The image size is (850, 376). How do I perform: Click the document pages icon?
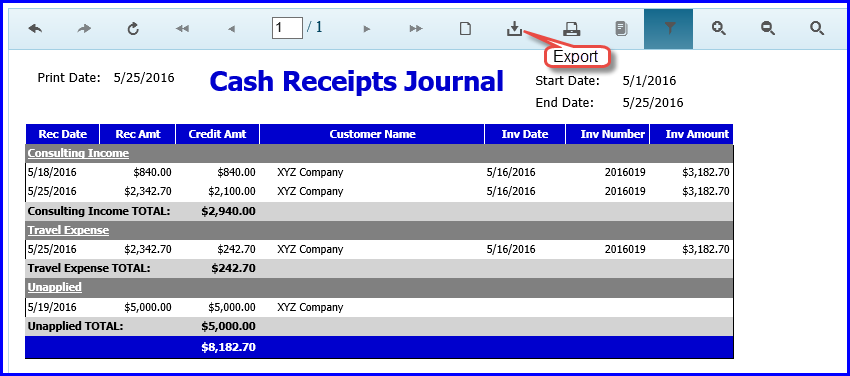(x=621, y=29)
